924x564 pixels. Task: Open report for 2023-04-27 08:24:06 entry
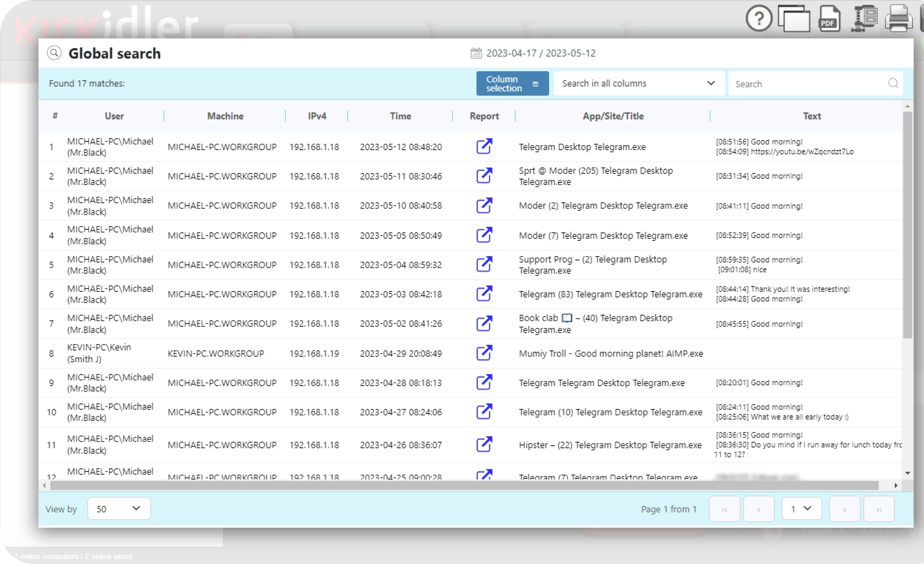click(484, 412)
